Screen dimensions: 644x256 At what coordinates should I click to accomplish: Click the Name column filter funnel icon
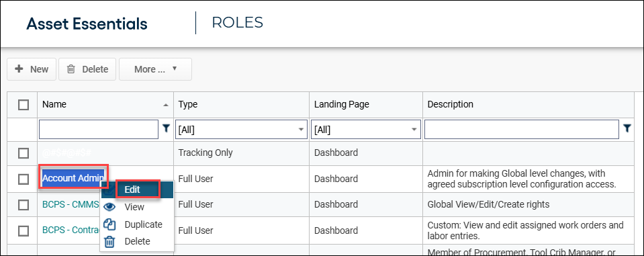165,129
